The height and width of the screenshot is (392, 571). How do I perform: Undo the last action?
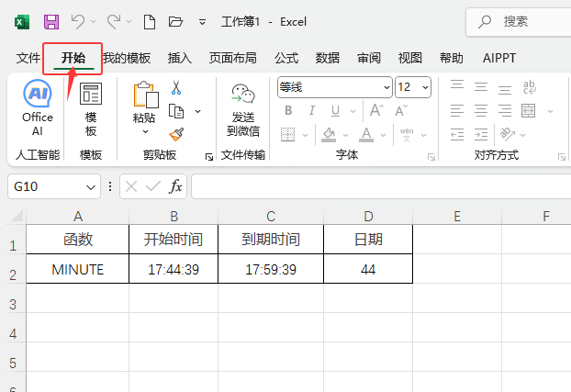tap(77, 21)
